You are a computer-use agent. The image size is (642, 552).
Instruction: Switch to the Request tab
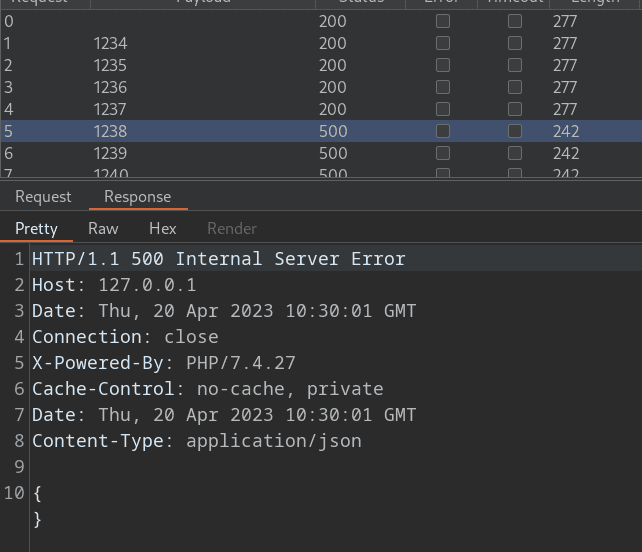(43, 197)
